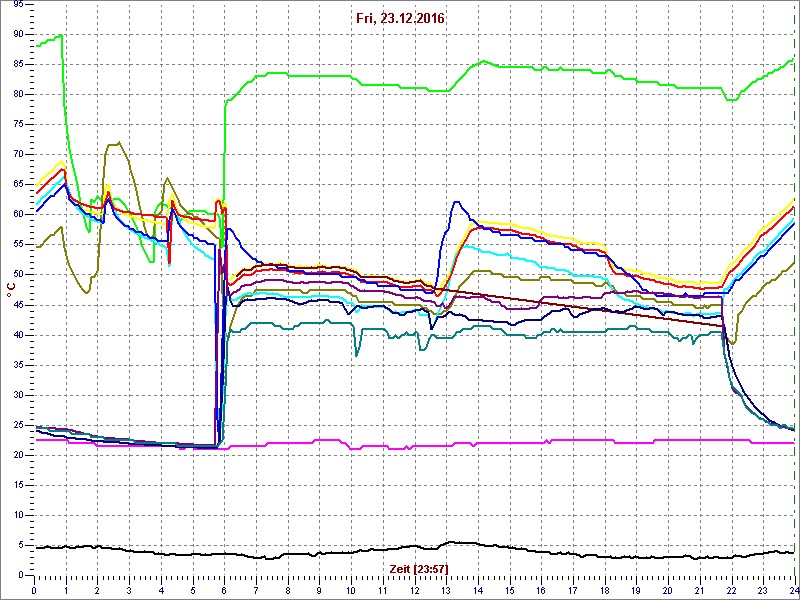Click the vertical axis value 90

pyautogui.click(x=18, y=35)
